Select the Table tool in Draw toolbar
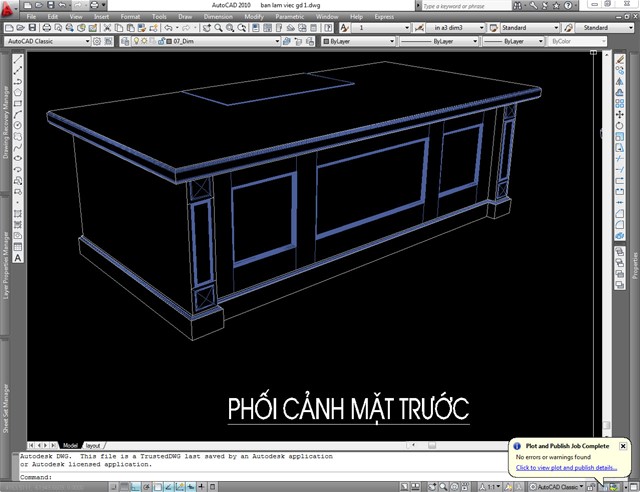Viewport: 640px width, 492px height. click(18, 247)
